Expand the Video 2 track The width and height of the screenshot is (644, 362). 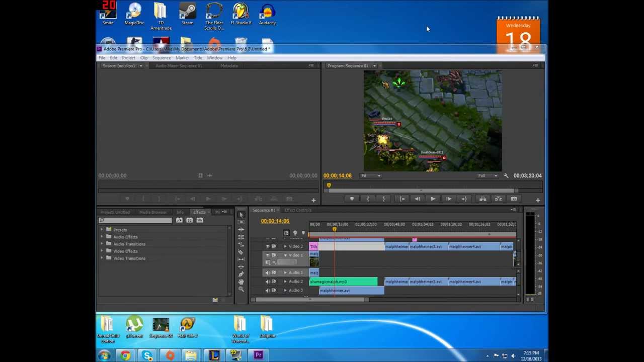(x=285, y=246)
